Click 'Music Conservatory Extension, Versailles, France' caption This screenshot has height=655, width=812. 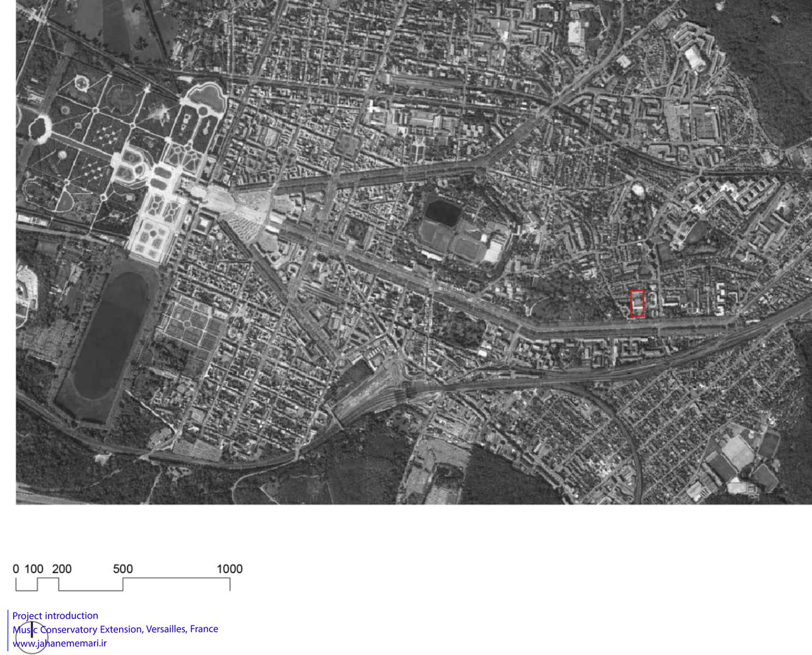(115, 629)
